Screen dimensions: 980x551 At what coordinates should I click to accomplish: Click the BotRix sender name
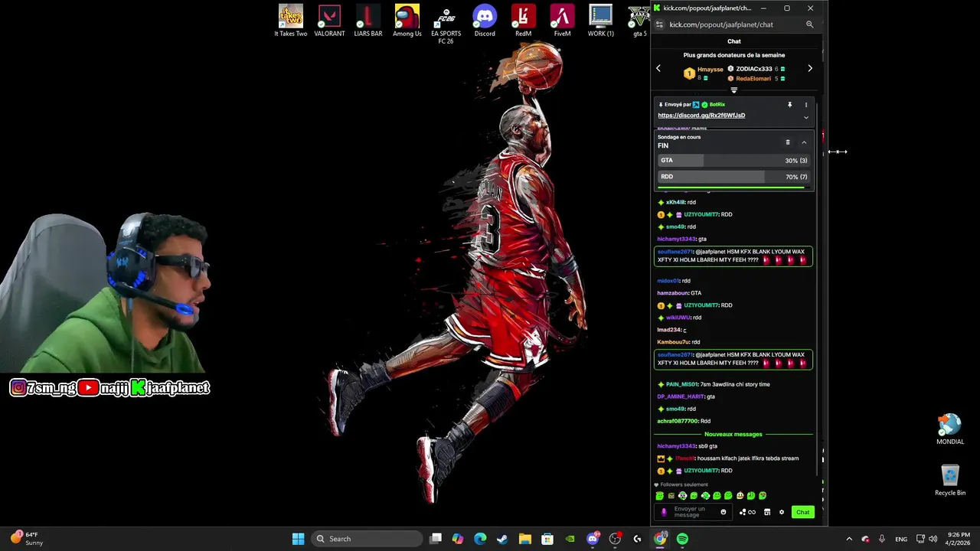point(717,105)
